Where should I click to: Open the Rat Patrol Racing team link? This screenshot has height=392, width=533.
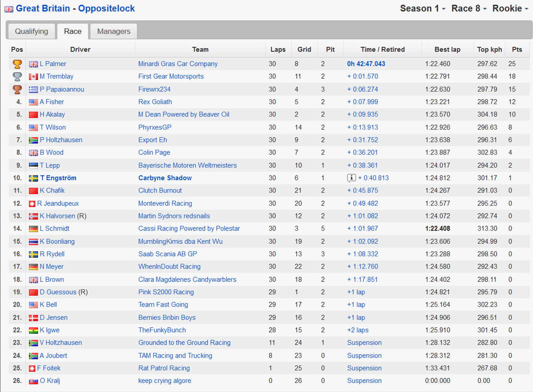(164, 368)
